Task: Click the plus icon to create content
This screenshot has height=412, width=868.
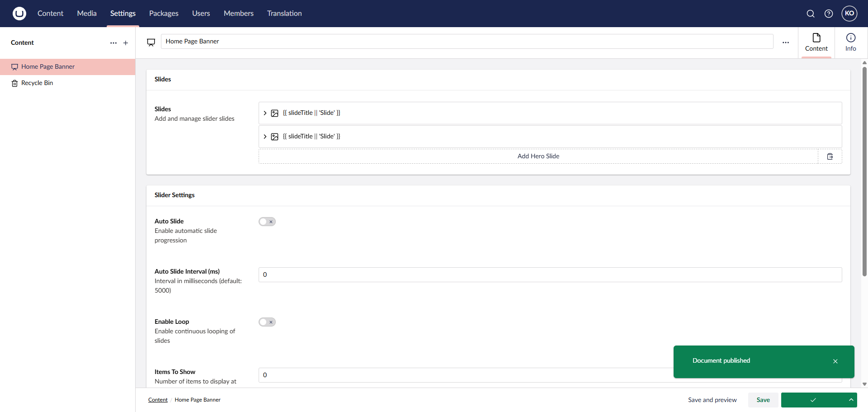Action: click(126, 43)
